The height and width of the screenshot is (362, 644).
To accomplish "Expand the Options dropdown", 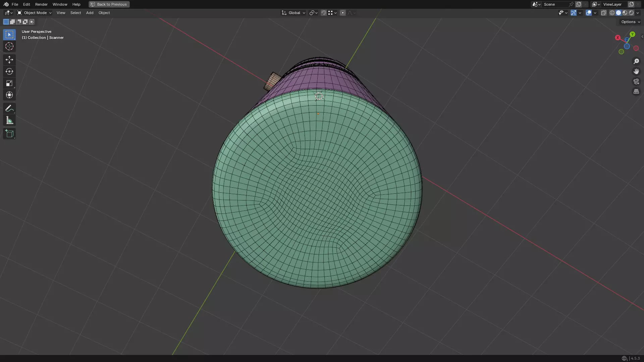I will 630,22.
